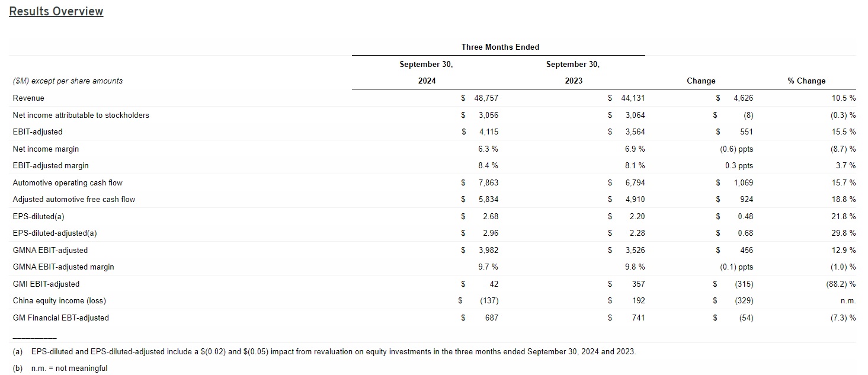Viewport: 868px width, 375px height.
Task: Select Adjusted automotive free cash flow value 5,834
Action: point(488,200)
